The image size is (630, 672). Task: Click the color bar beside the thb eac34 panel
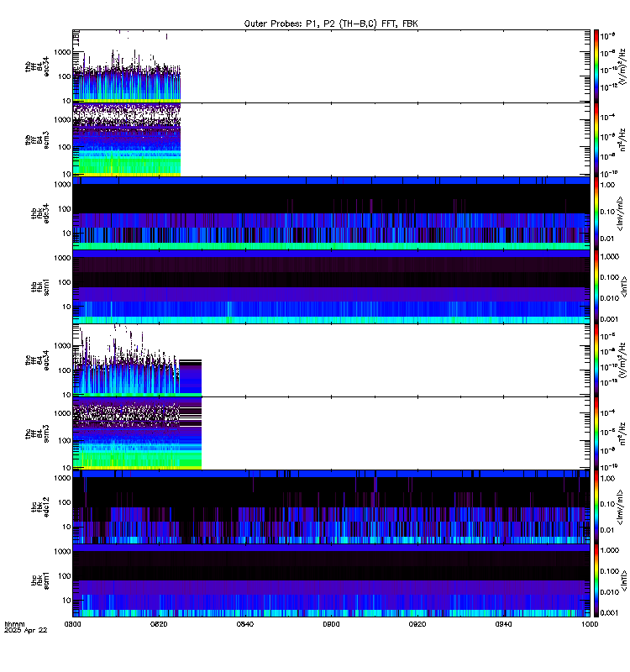(x=596, y=66)
